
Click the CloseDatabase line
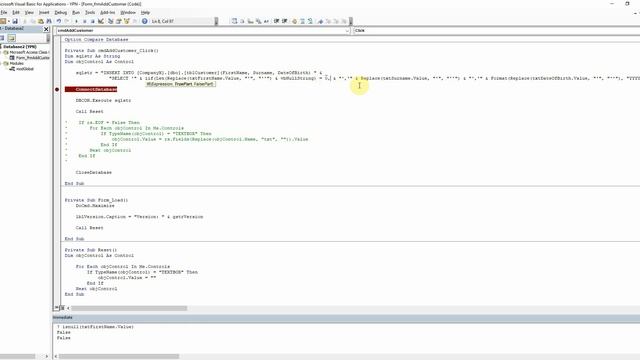pyautogui.click(x=93, y=173)
